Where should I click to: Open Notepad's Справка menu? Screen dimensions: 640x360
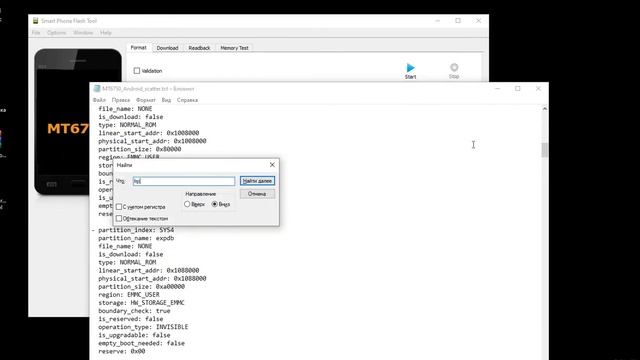(x=187, y=100)
